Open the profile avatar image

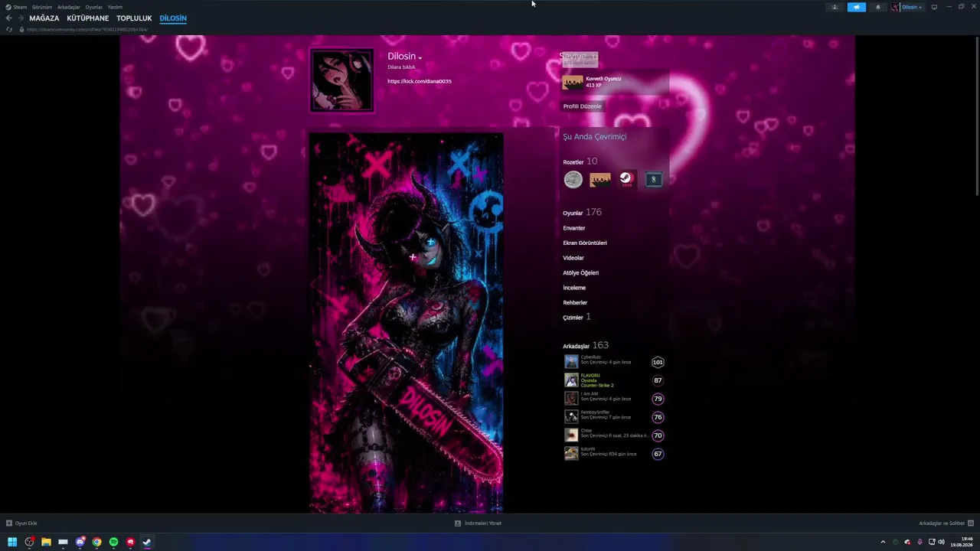click(x=341, y=80)
